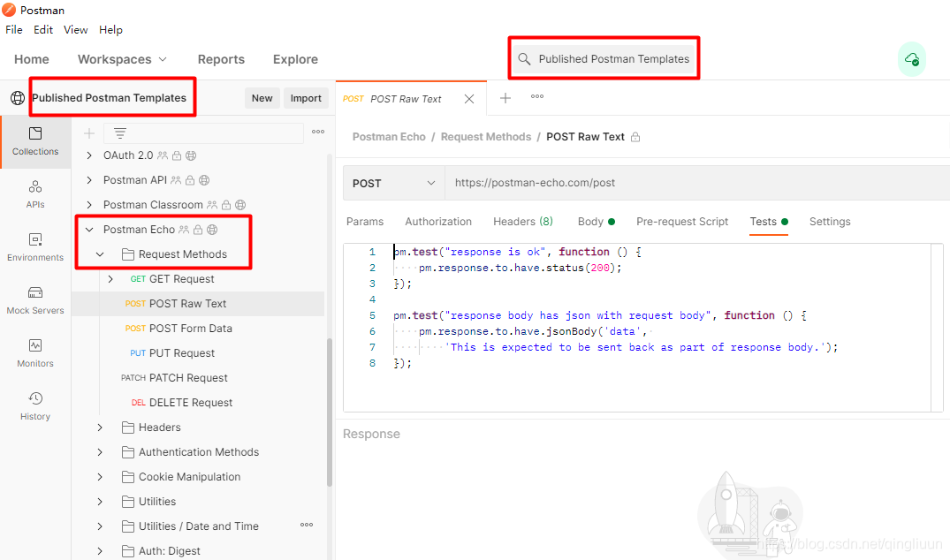Open the Reports page

tap(221, 59)
